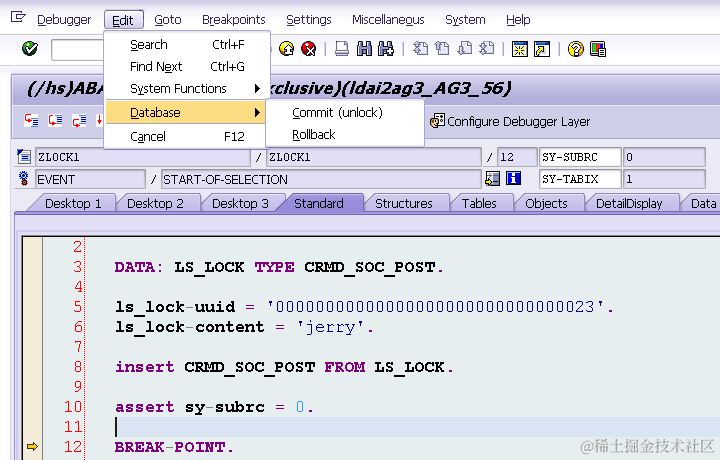Screen dimensions: 720x460
Task: Click the Find Next binoculars-plus icon
Action: (x=386, y=48)
